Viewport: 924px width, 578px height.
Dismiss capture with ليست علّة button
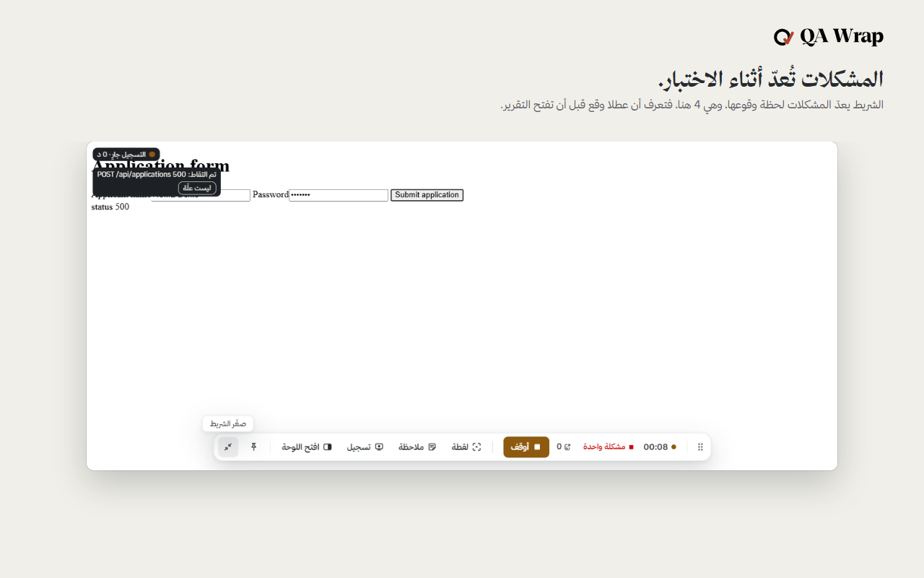197,188
